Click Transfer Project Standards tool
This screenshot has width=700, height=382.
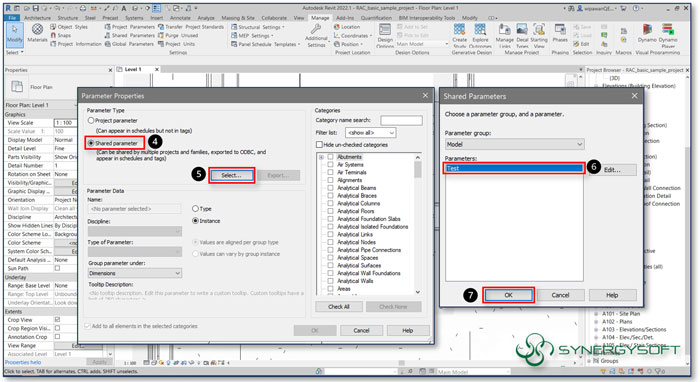(x=191, y=27)
